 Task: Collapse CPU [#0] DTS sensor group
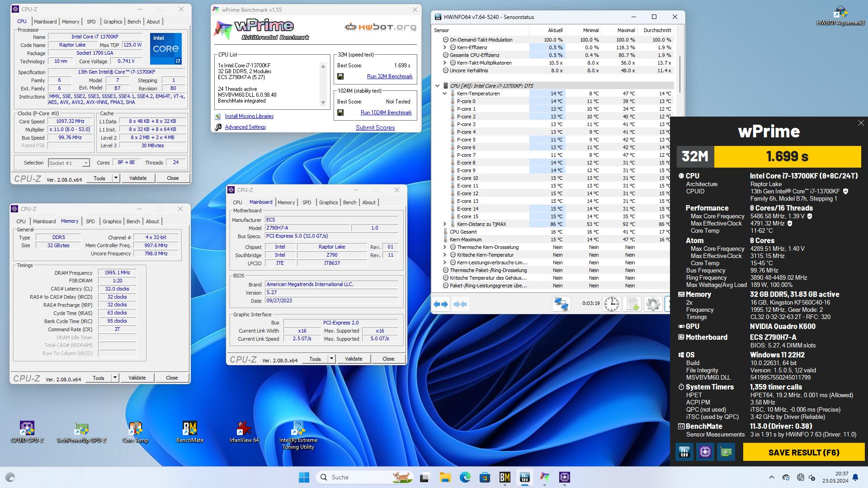pyautogui.click(x=437, y=86)
